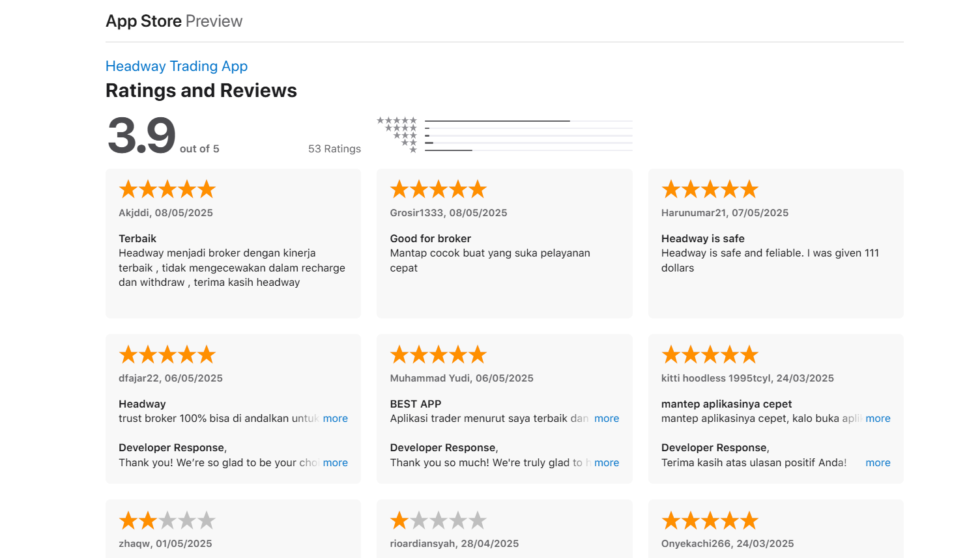Click the five-star rating on Akjddi's review

[167, 189]
